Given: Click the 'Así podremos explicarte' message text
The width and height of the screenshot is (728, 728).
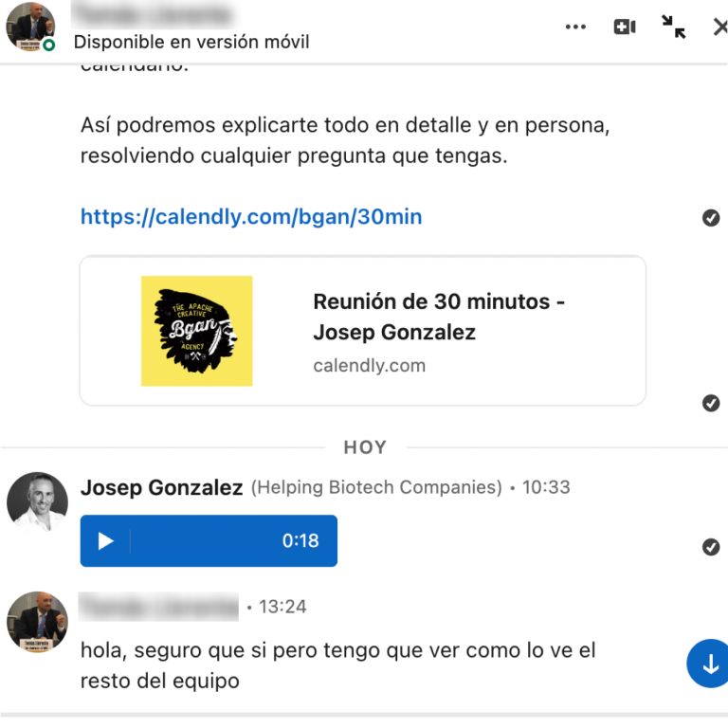Looking at the screenshot, I should tap(345, 140).
